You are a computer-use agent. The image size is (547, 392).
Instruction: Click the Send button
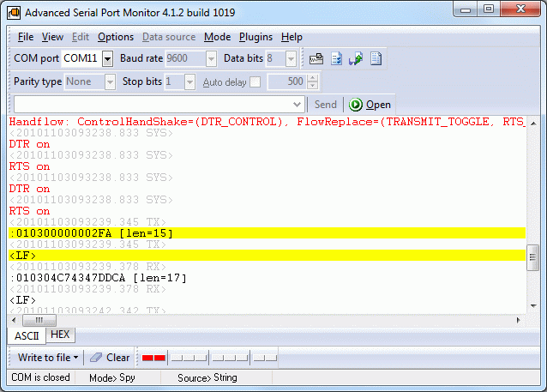pyautogui.click(x=326, y=105)
